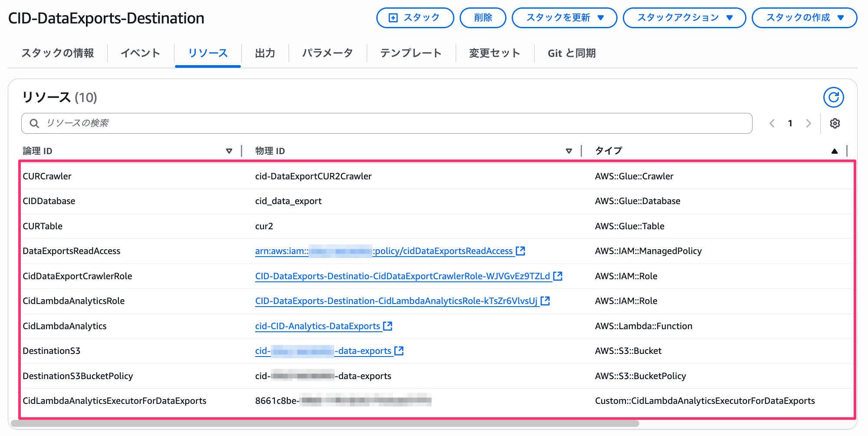Open external link icon for cidDataExportsReadAccess policy
The image size is (868, 436).
click(520, 251)
